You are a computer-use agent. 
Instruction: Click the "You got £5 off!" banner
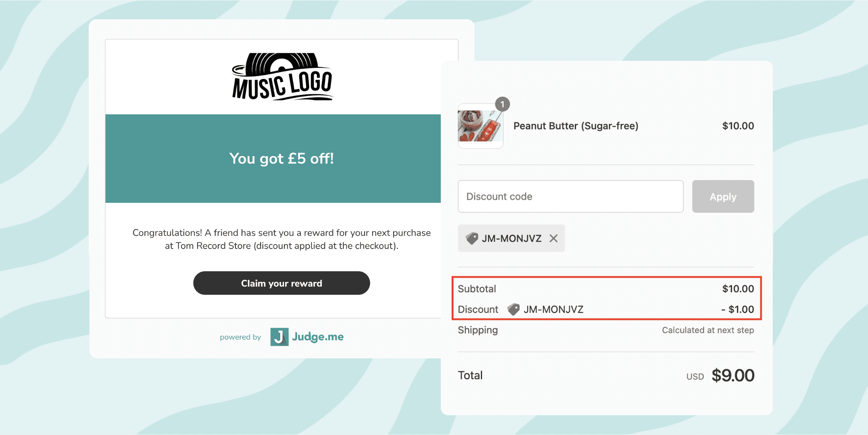(x=273, y=159)
